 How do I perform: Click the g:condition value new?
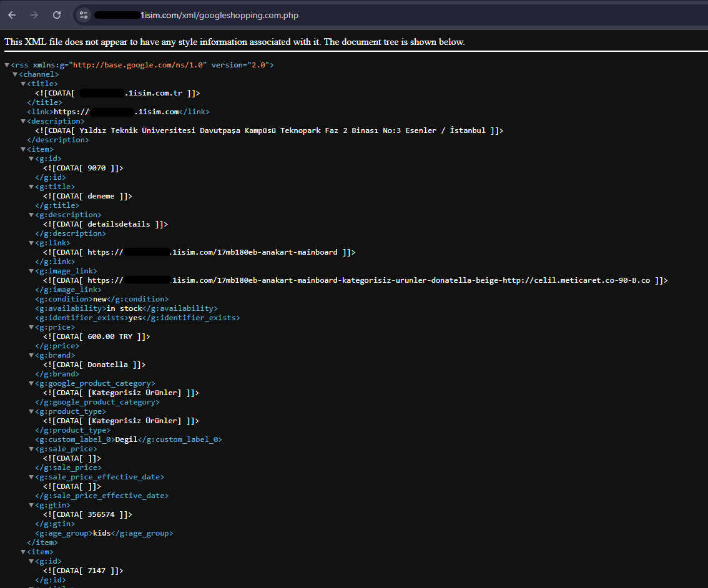100,299
